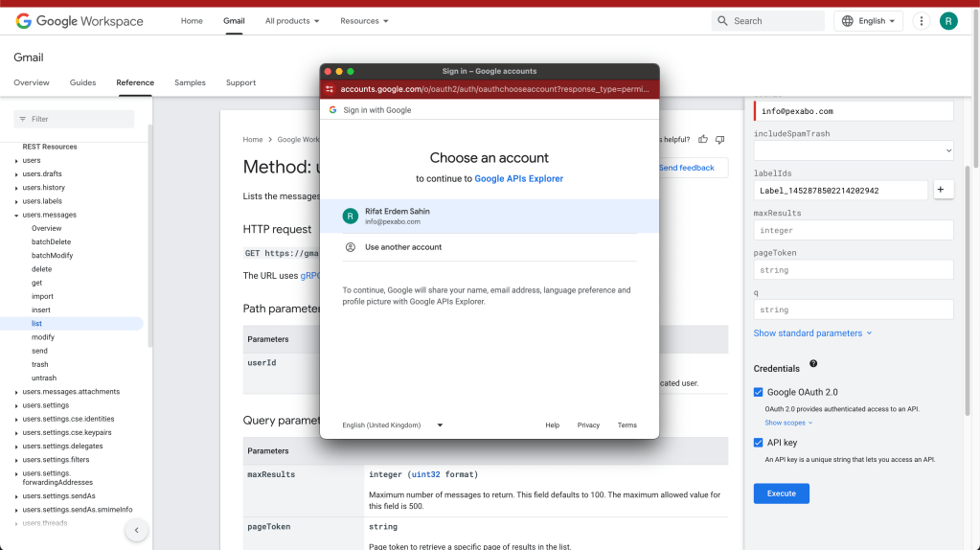980x550 pixels.
Task: Maximize the sign-in popup window
Action: (351, 71)
